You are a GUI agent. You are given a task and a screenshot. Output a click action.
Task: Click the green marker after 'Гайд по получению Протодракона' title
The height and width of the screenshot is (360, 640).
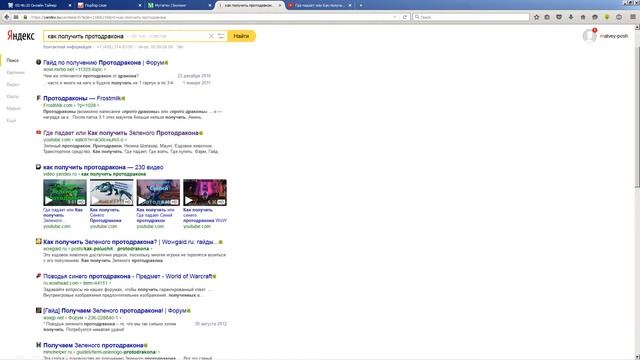tap(167, 63)
